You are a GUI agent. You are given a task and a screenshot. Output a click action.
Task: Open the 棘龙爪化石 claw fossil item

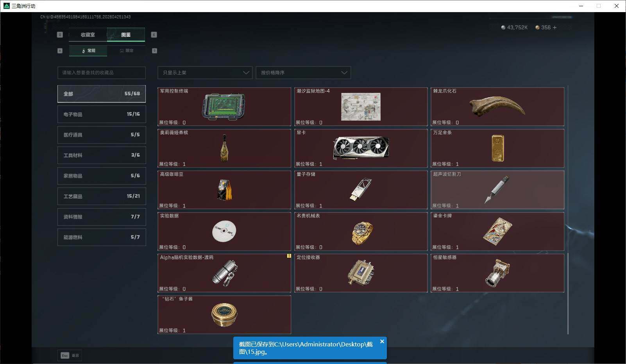497,107
